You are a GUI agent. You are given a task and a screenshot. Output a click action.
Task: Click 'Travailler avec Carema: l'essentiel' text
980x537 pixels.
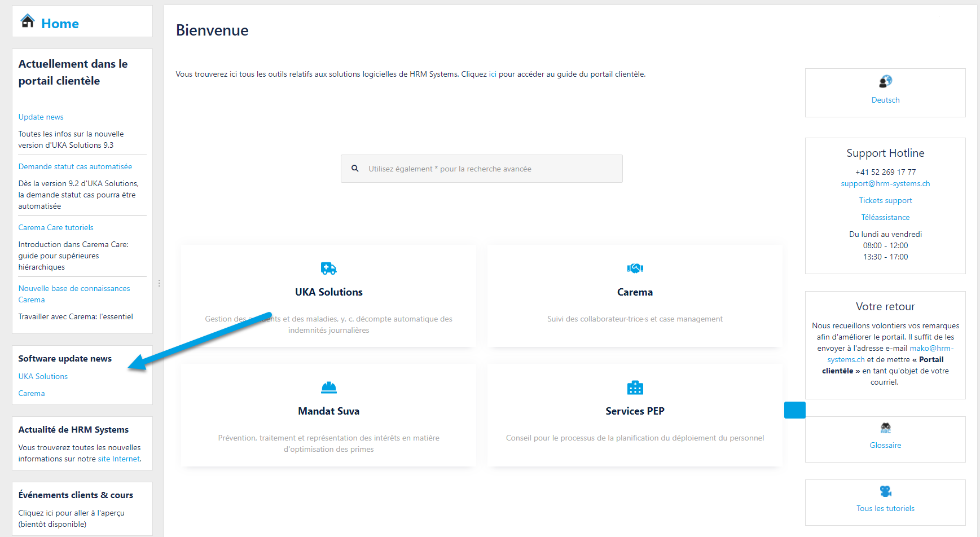tap(76, 316)
